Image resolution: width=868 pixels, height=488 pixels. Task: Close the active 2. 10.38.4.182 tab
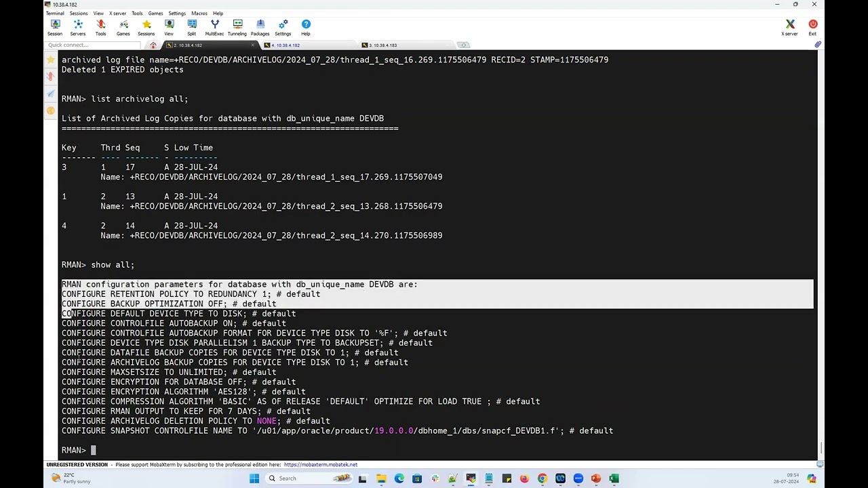(253, 45)
